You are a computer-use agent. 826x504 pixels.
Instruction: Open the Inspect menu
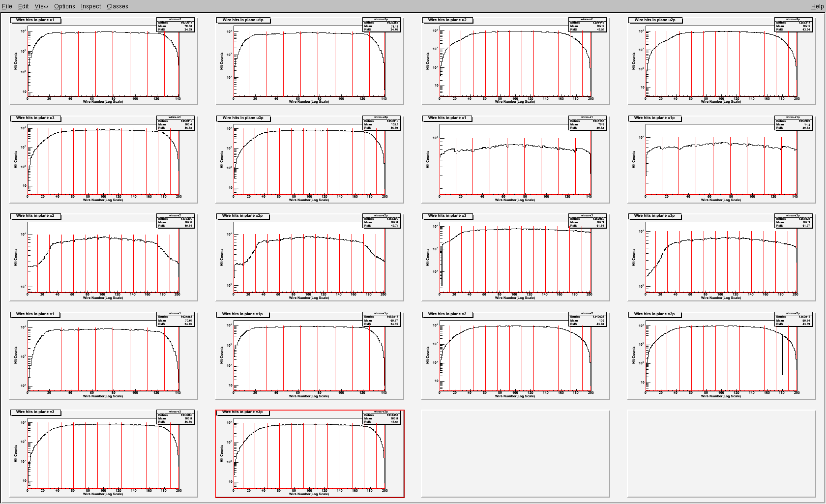click(91, 6)
